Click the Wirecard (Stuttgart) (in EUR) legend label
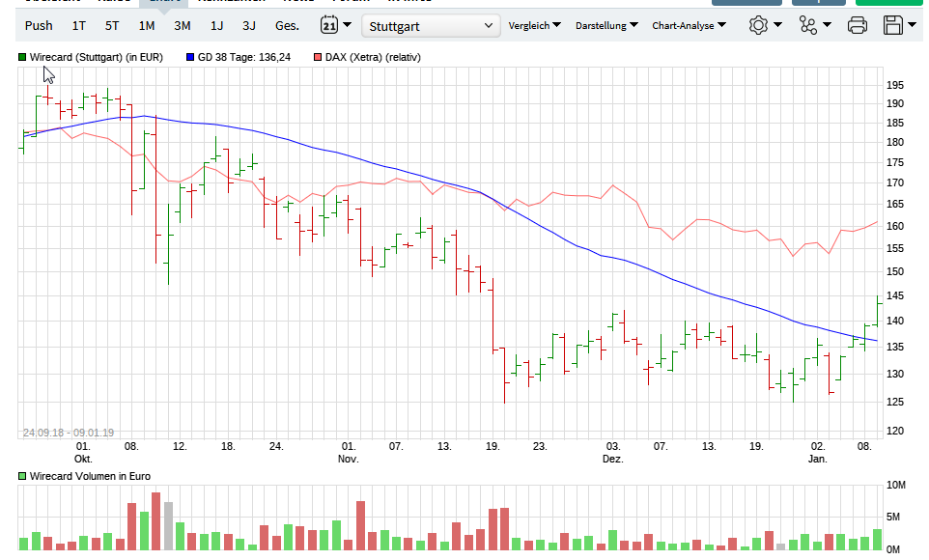This screenshot has width=929, height=560. click(x=96, y=57)
